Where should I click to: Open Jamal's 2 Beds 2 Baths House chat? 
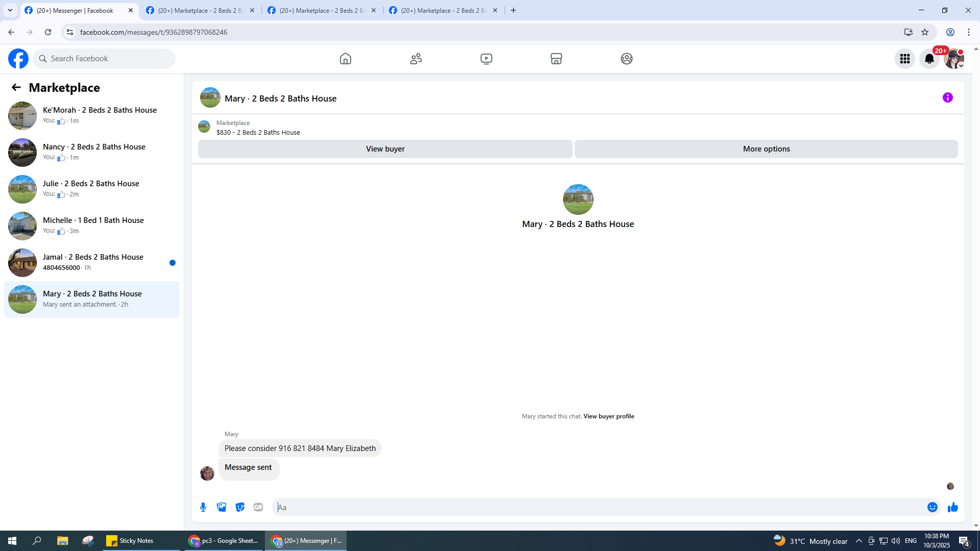pos(92,263)
